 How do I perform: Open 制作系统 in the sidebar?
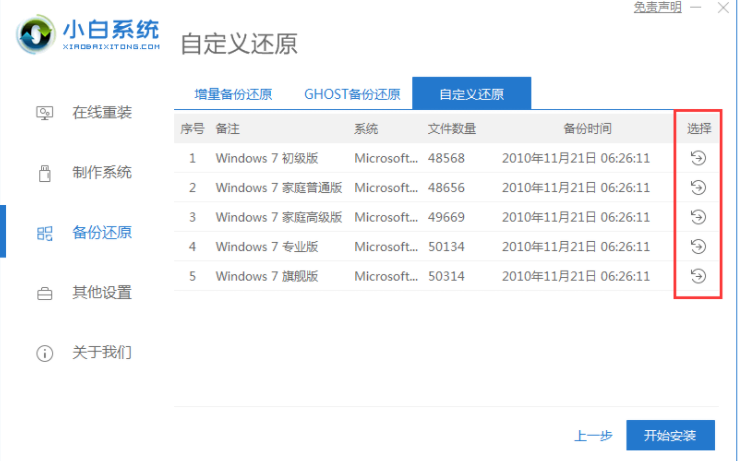click(x=102, y=172)
